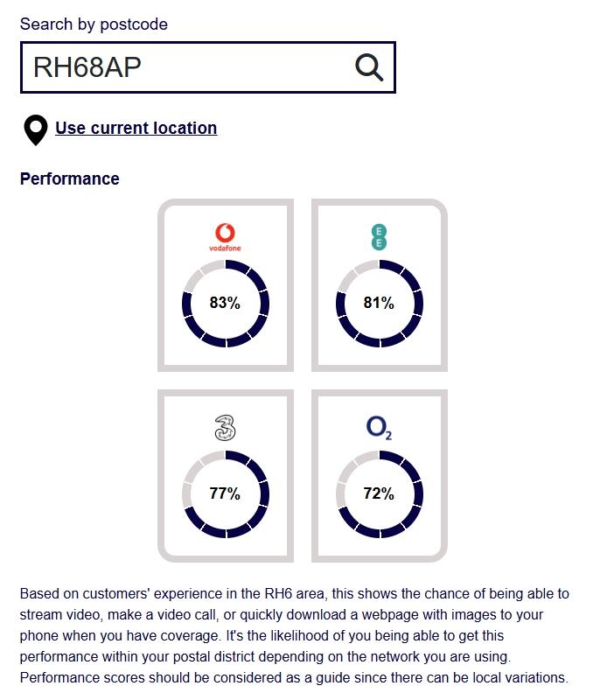Click the performance explanation paragraph
Image resolution: width=593 pixels, height=700 pixels.
coord(295,635)
